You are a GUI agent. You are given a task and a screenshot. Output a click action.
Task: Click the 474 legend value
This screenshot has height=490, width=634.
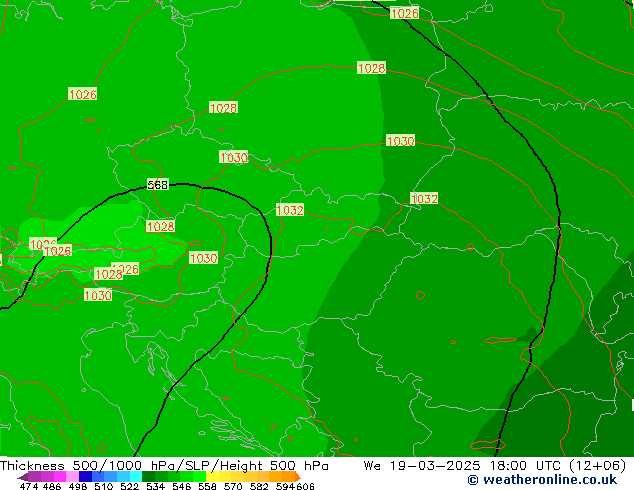(x=29, y=486)
